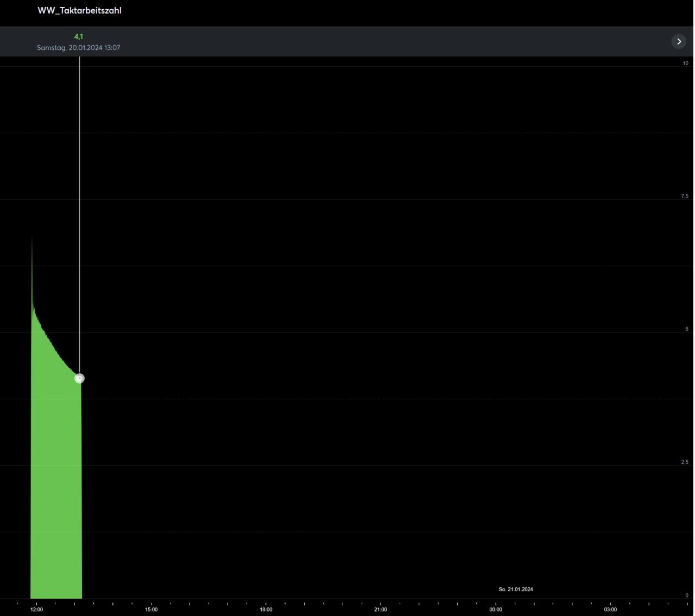Click the 7,5 y-axis label
This screenshot has height=616, width=695.
pyautogui.click(x=685, y=196)
